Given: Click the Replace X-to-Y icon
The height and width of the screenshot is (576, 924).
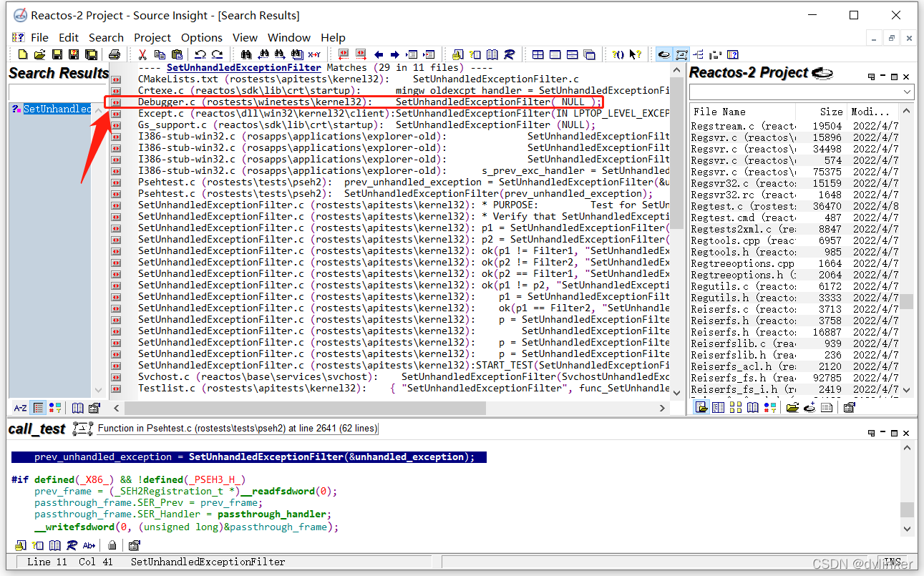Looking at the screenshot, I should (314, 54).
